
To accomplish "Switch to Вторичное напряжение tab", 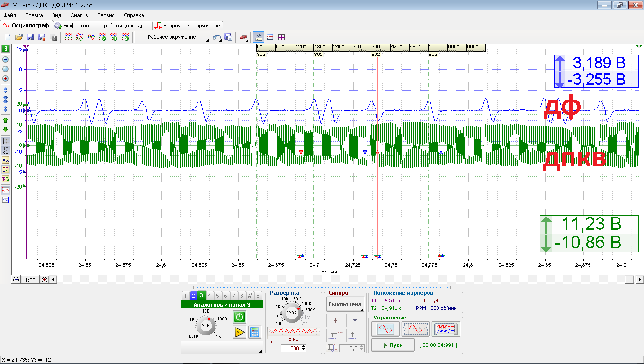I will [x=188, y=25].
